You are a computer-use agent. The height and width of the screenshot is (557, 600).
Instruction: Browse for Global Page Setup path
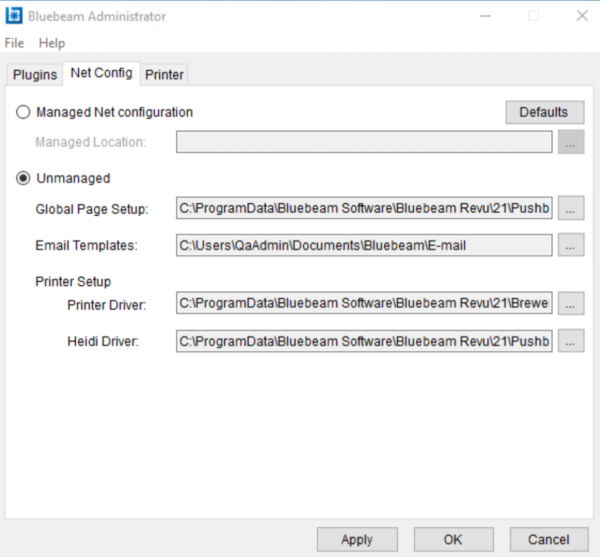pyautogui.click(x=571, y=209)
